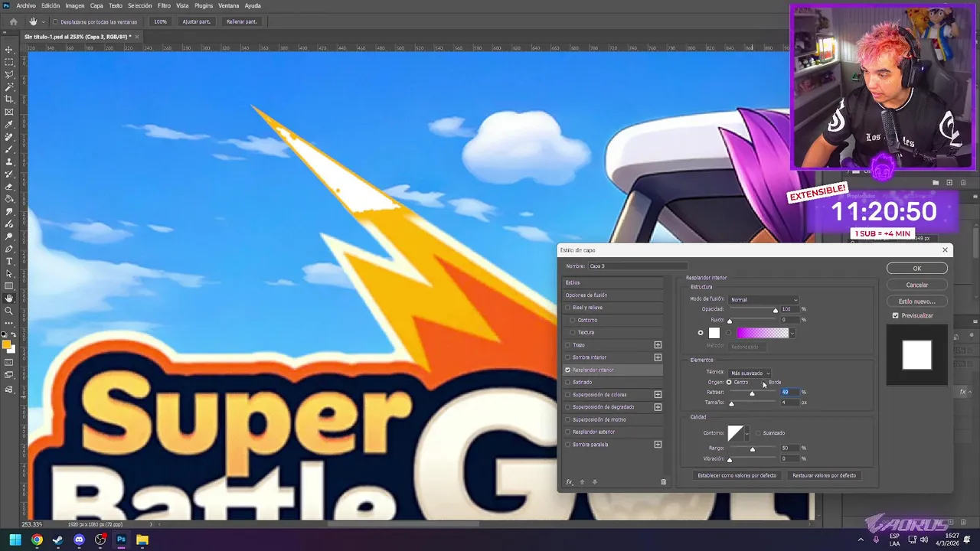Select the Magic Wand tool
Viewport: 980px width, 551px height.
[x=9, y=87]
